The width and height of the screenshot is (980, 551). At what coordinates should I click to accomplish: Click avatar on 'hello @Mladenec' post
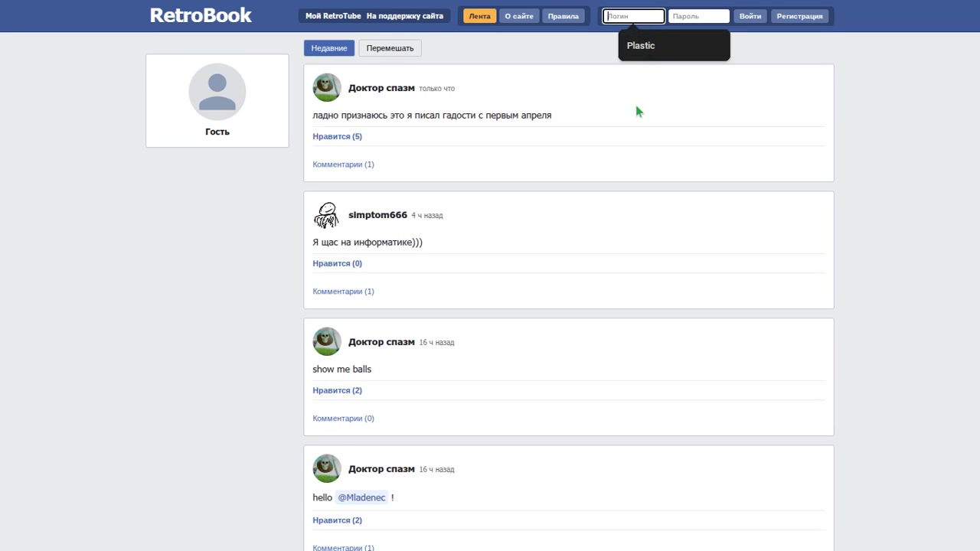327,469
